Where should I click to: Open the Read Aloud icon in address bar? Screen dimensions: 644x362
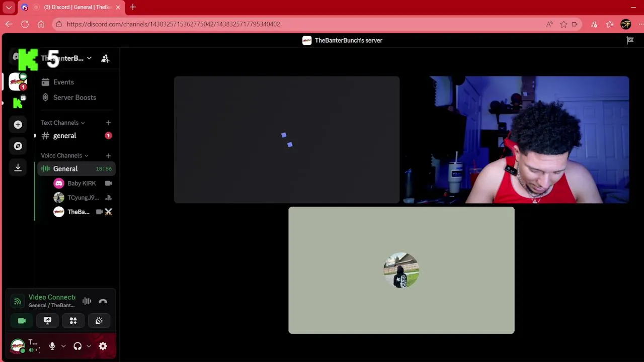549,24
